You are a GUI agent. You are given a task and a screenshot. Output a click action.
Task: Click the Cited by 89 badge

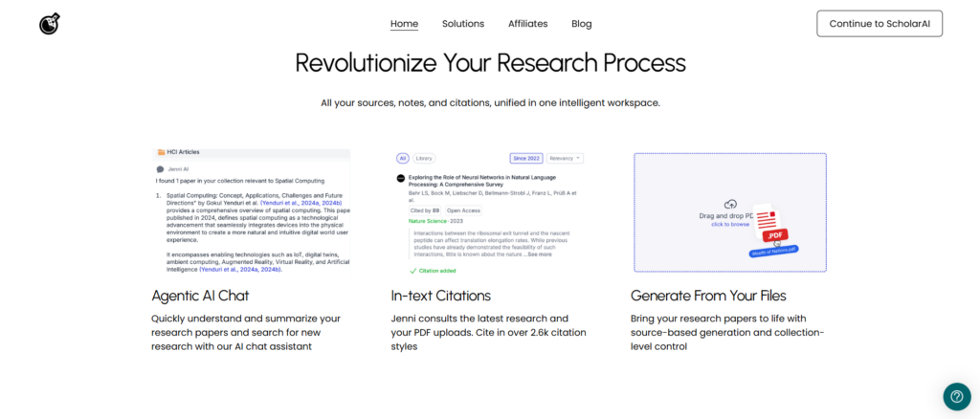[x=424, y=210]
